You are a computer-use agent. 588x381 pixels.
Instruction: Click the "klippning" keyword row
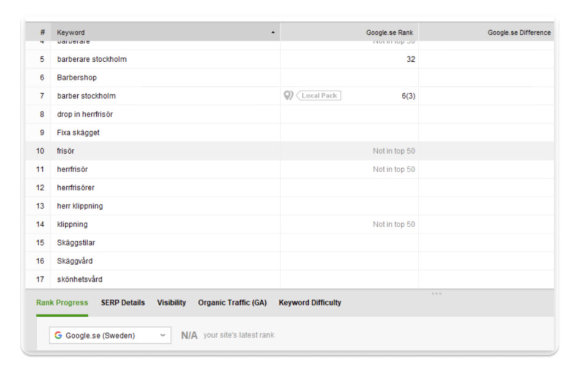click(x=72, y=224)
